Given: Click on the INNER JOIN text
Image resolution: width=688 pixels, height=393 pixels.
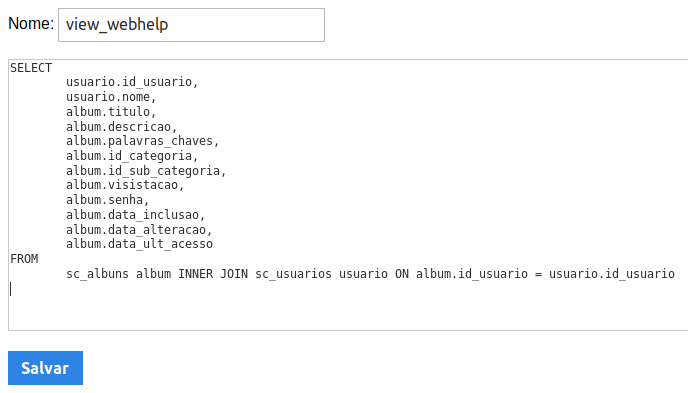Looking at the screenshot, I should coord(213,274).
